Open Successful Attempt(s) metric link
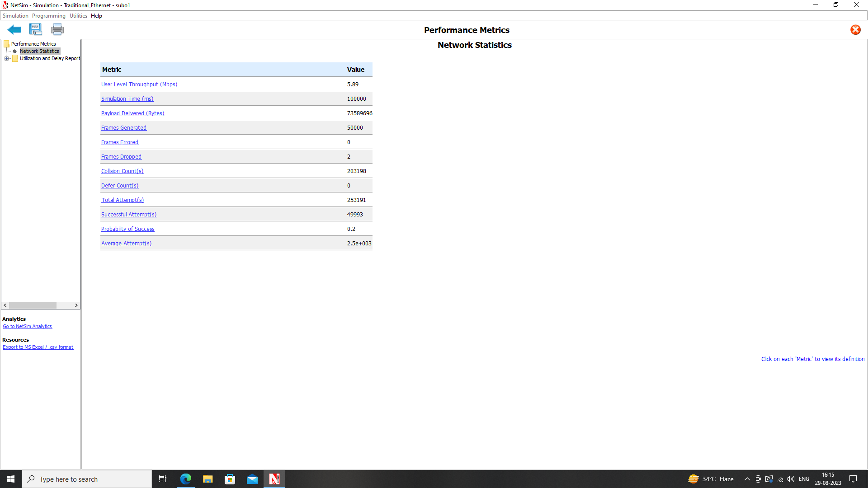Image resolution: width=868 pixels, height=488 pixels. 129,215
